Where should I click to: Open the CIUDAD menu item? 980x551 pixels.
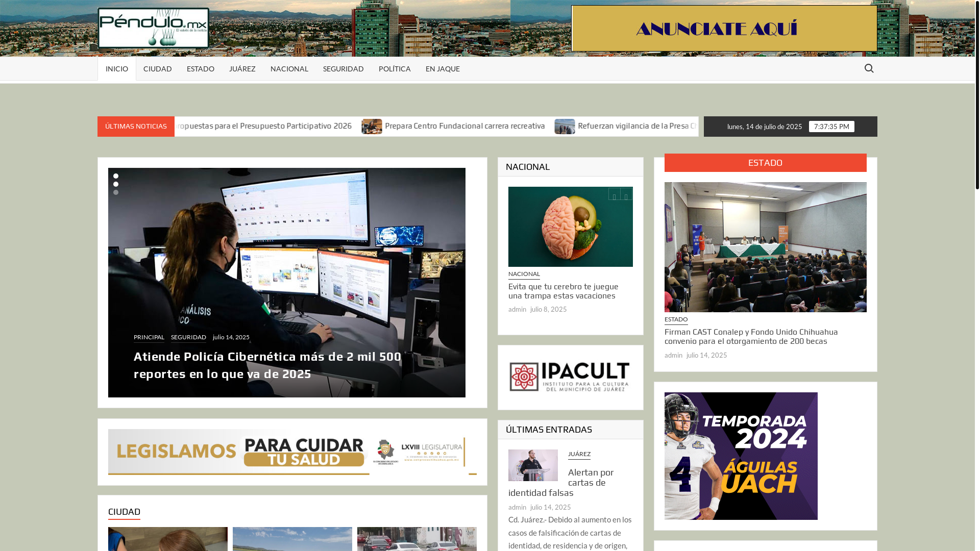[157, 68]
